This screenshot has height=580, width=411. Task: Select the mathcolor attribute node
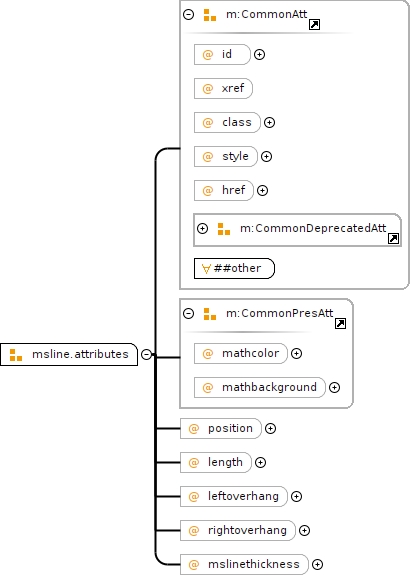[x=241, y=354]
